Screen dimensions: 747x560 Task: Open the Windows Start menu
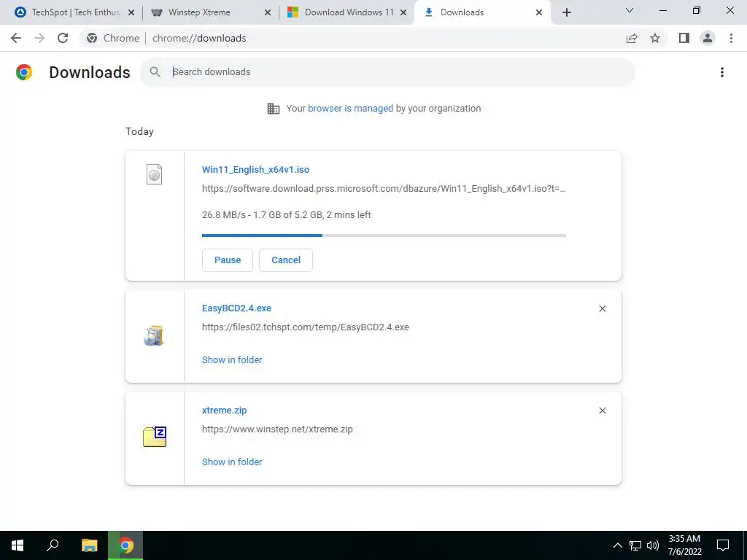pyautogui.click(x=18, y=545)
